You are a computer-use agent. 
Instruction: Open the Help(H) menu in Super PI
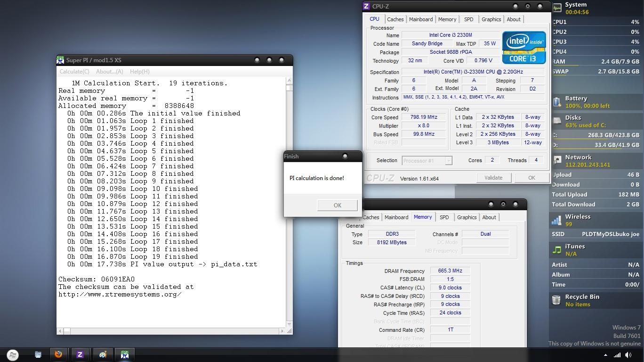pos(139,72)
